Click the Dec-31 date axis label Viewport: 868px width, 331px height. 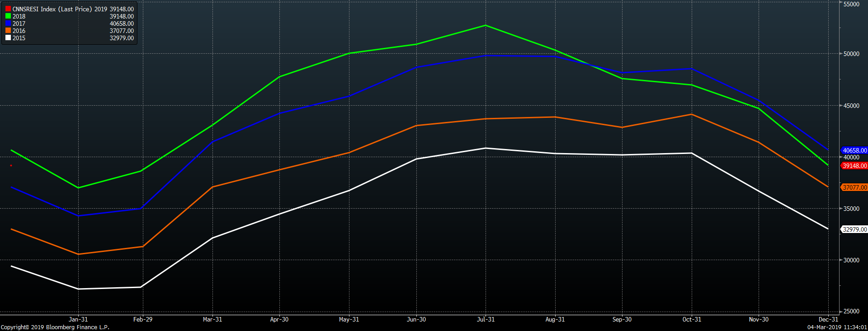pyautogui.click(x=828, y=319)
